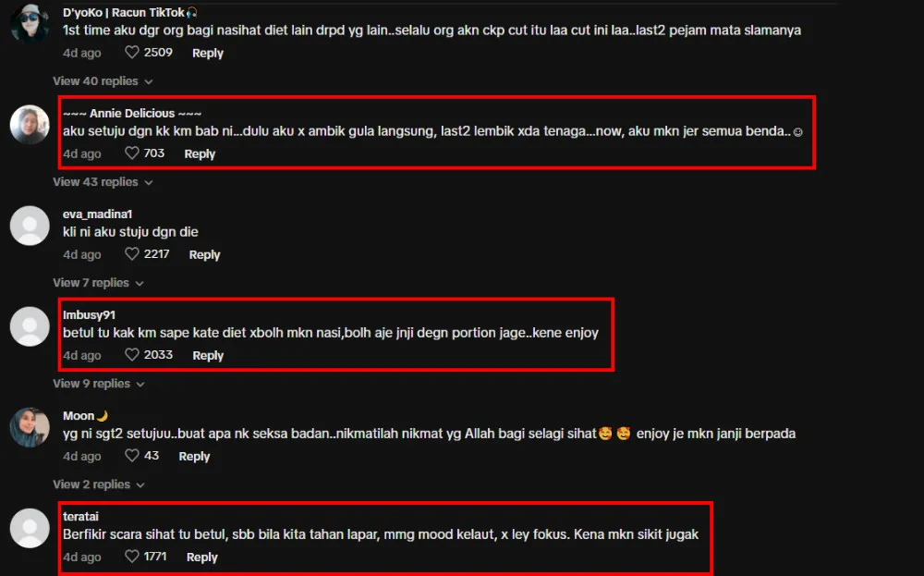Reply to eva_madina1's comment
Viewport: 924px width, 576px height.
(204, 254)
